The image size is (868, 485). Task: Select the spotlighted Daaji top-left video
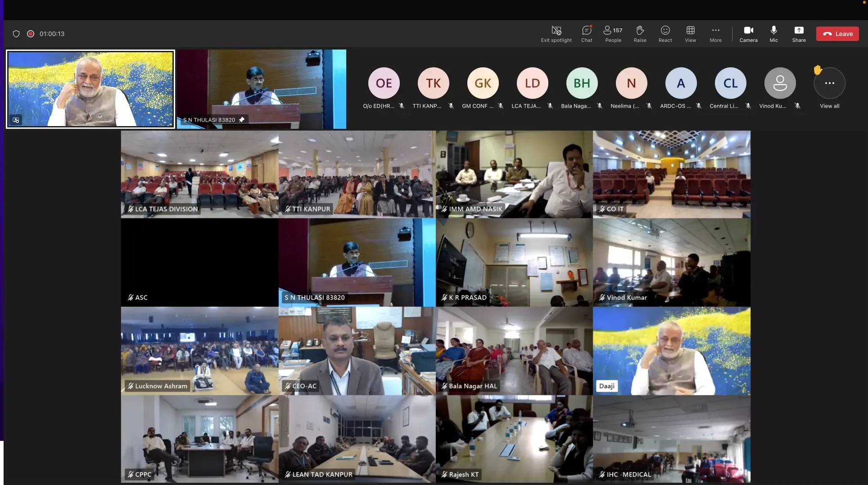(x=90, y=89)
